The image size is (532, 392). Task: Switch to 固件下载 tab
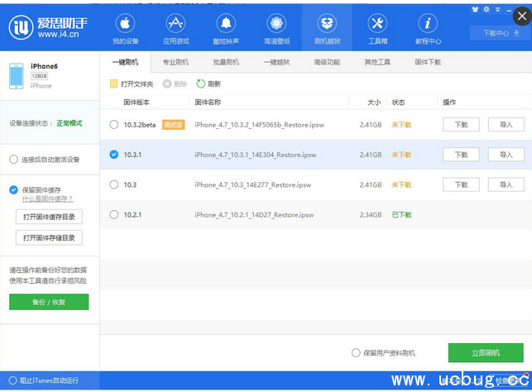(428, 62)
